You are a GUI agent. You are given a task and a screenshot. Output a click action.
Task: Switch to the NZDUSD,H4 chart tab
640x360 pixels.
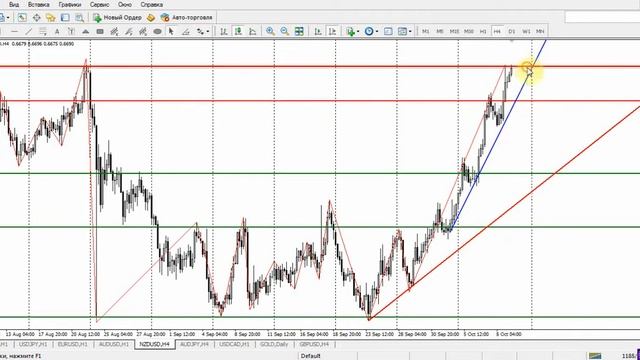tap(155, 344)
